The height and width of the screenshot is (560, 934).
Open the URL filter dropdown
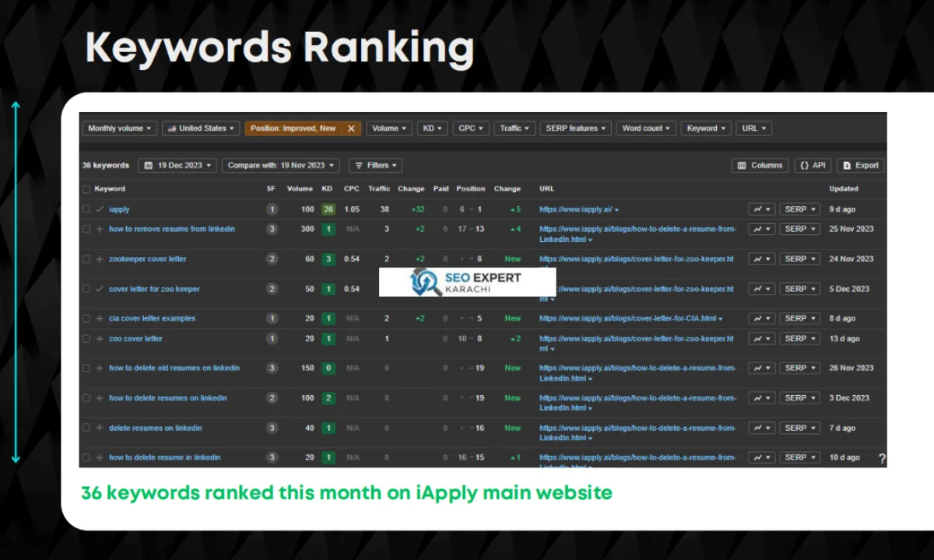[x=754, y=128]
